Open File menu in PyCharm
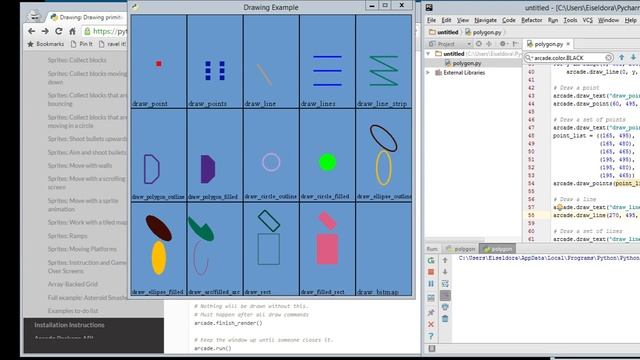 click(431, 20)
